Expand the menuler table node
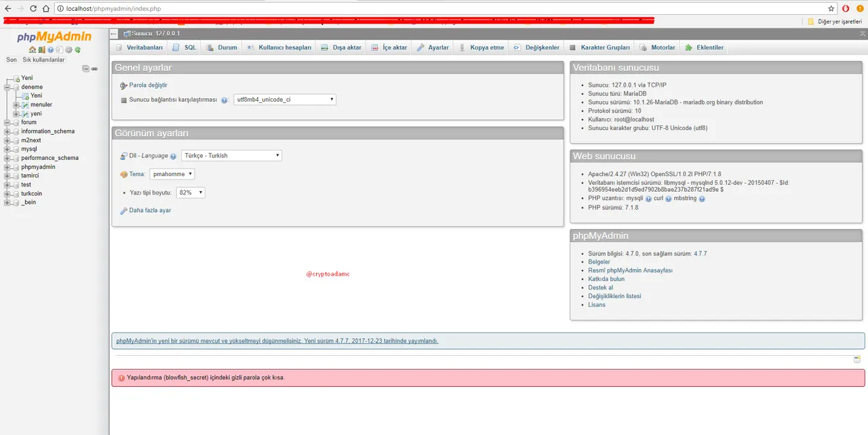 point(16,105)
